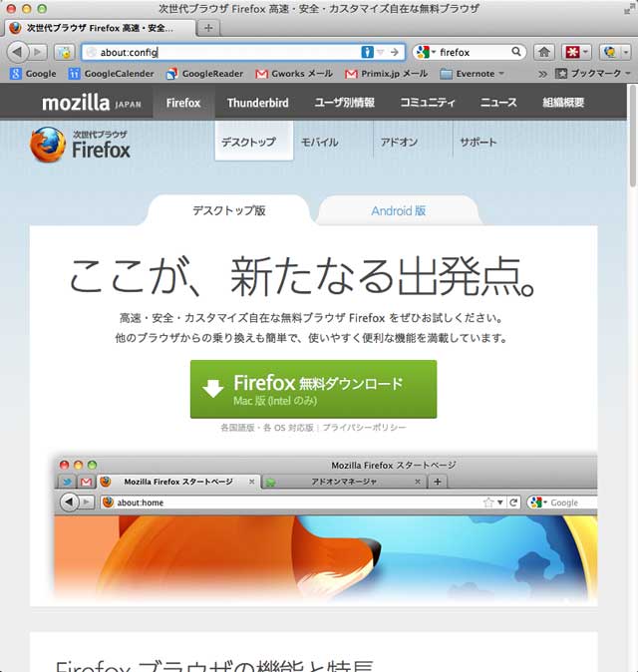Toggle fullscreen with the top-right arrows
The image size is (638, 672).
coord(629,9)
